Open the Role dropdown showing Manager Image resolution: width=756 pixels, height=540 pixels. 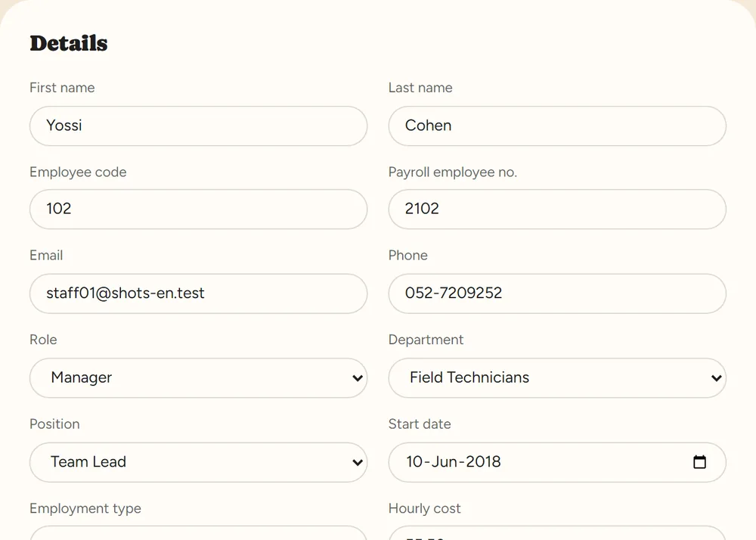click(x=199, y=378)
